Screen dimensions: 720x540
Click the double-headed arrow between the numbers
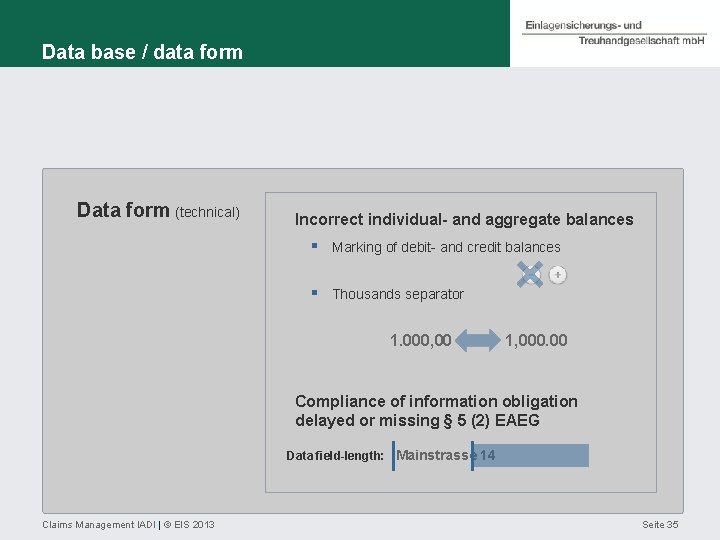tap(478, 340)
